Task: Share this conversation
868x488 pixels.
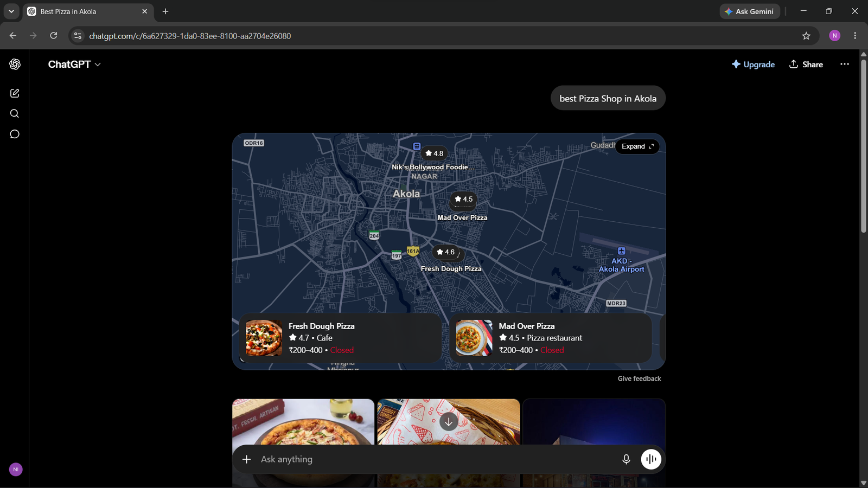Action: click(806, 64)
